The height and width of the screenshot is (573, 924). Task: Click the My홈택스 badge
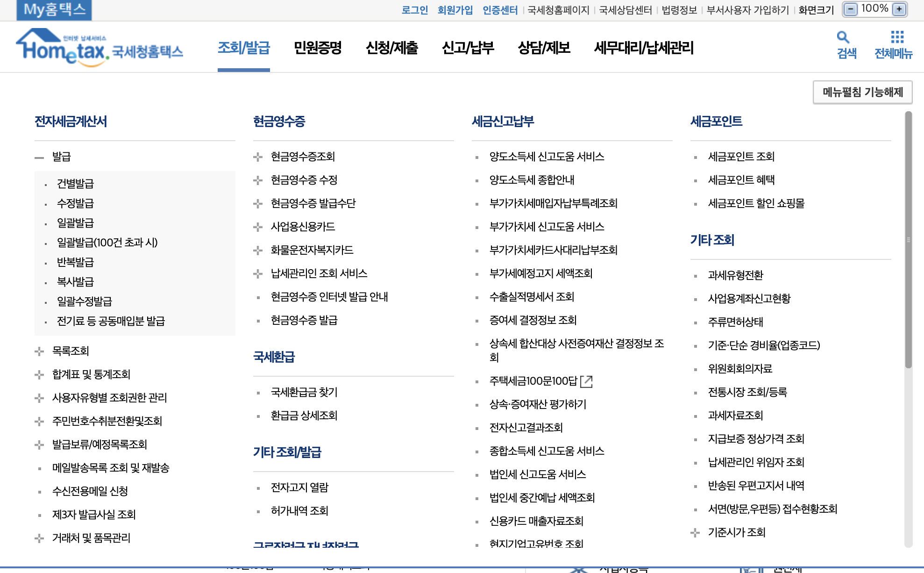54,10
